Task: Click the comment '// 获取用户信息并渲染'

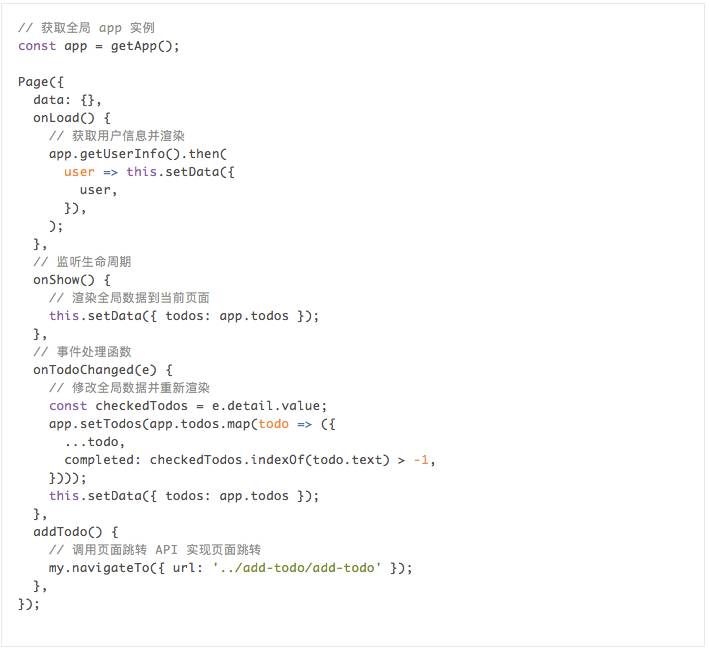Action: [117, 136]
